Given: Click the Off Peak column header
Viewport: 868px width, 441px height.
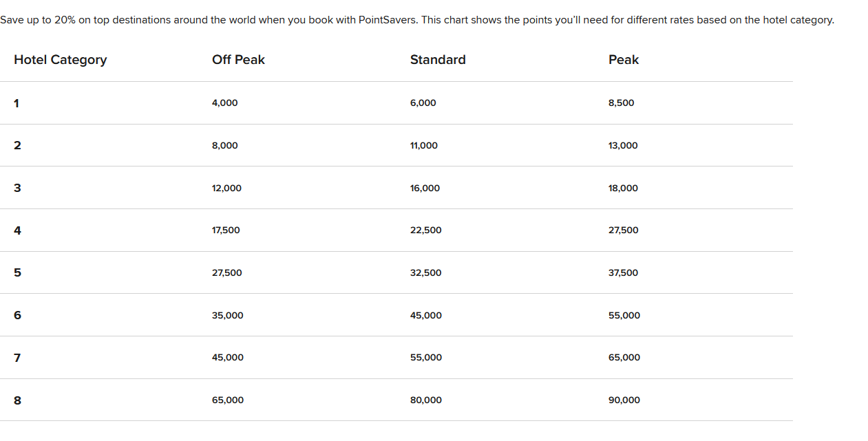Looking at the screenshot, I should click(x=238, y=60).
